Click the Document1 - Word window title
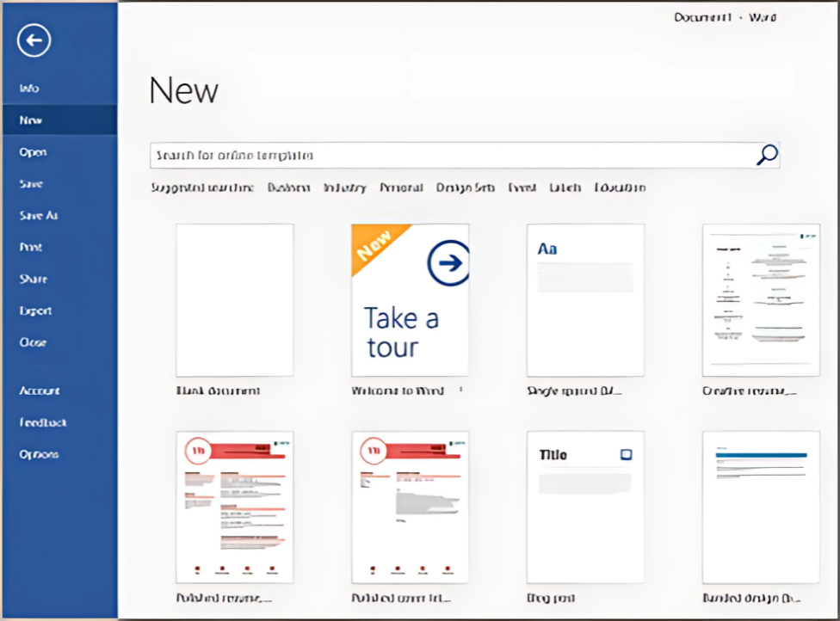Screen dimensions: 840x621 [x=725, y=17]
